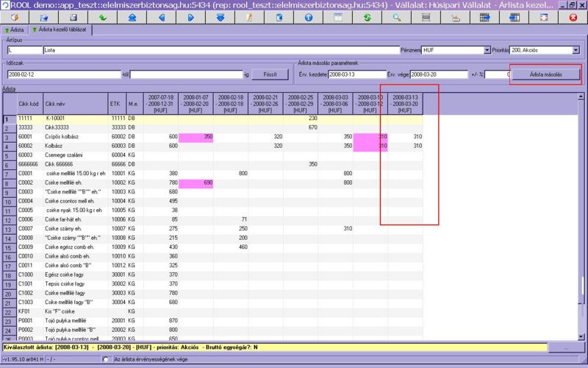Click the printer toolbar icon
This screenshot has height=368, width=588.
[455, 17]
